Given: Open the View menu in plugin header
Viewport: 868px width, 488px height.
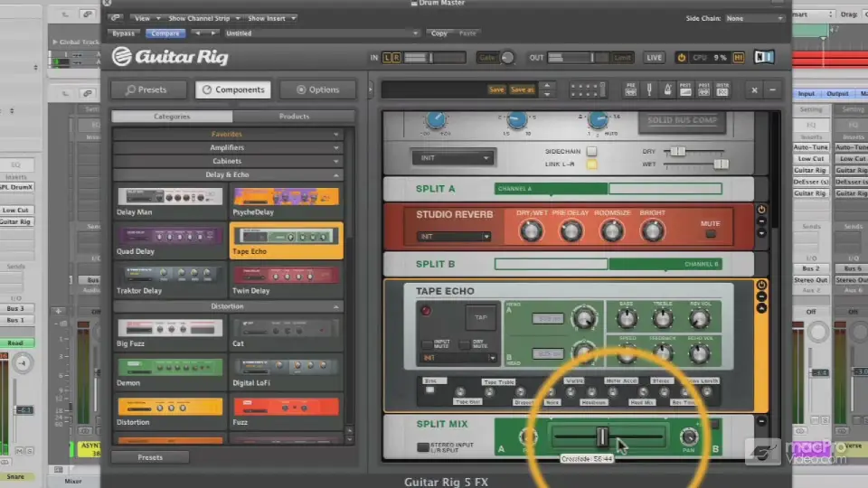Looking at the screenshot, I should coord(146,18).
